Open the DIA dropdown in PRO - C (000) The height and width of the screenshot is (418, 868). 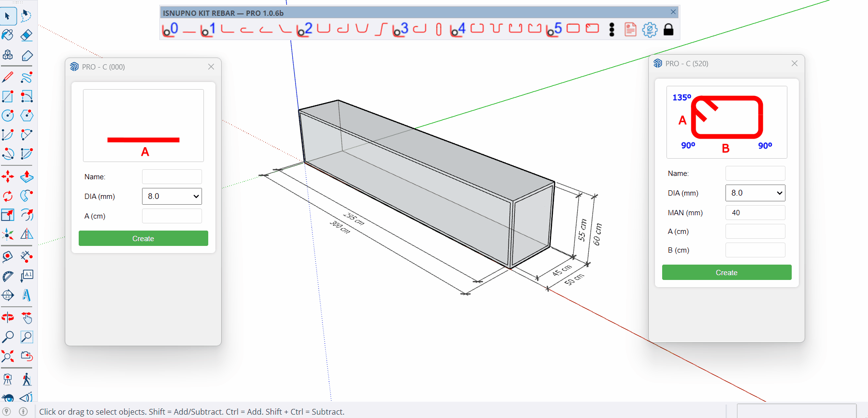pos(172,196)
